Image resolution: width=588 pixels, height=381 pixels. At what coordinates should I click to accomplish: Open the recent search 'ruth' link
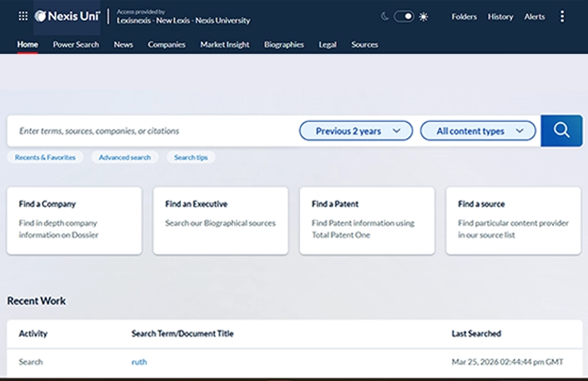139,362
